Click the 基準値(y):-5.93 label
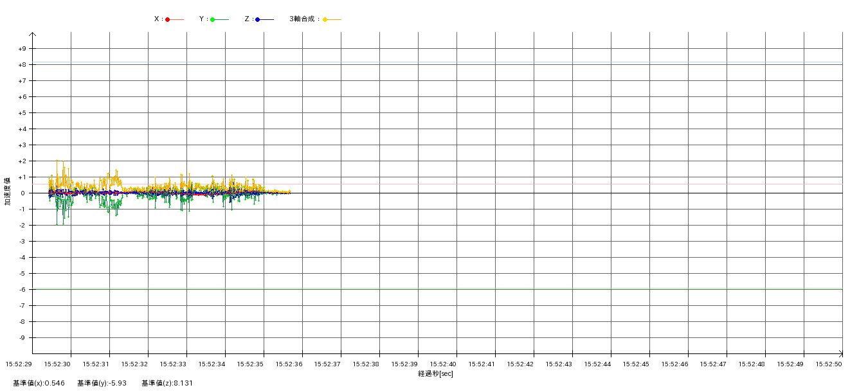This screenshot has width=868, height=392. (102, 383)
